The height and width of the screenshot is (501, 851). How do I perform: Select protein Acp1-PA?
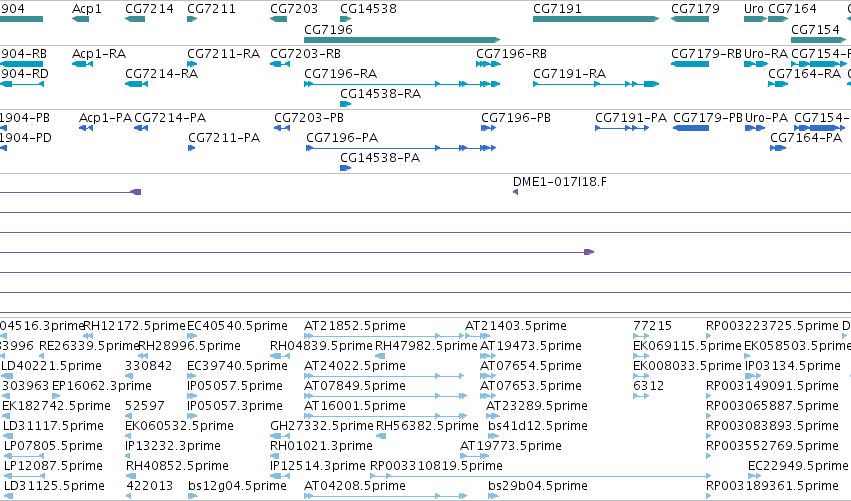(105, 118)
